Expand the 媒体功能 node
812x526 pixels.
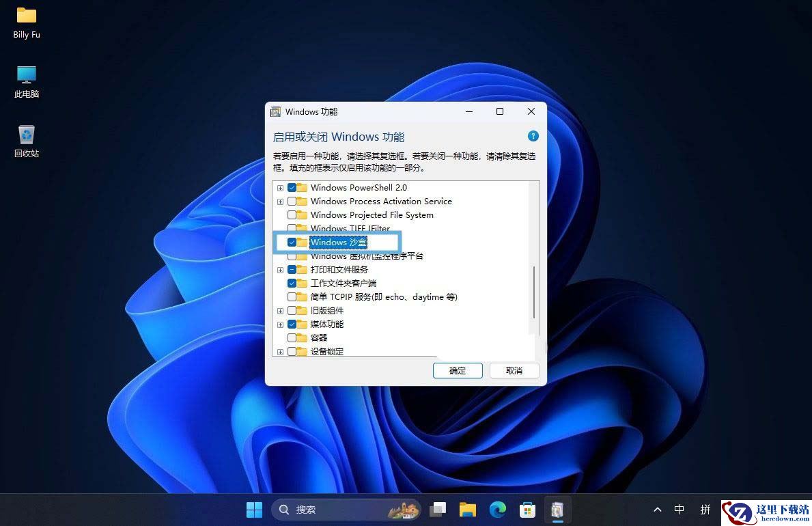point(280,324)
